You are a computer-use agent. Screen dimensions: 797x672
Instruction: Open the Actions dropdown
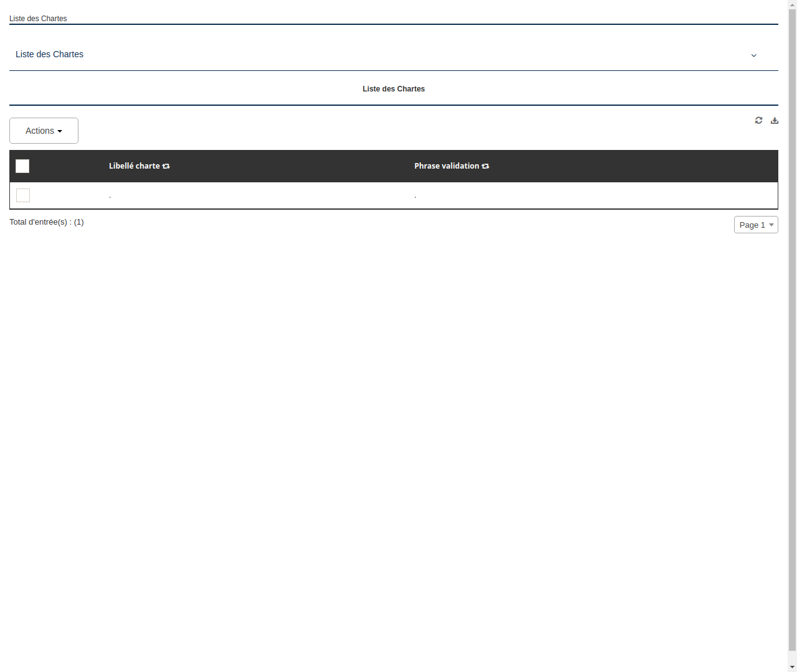coord(44,131)
